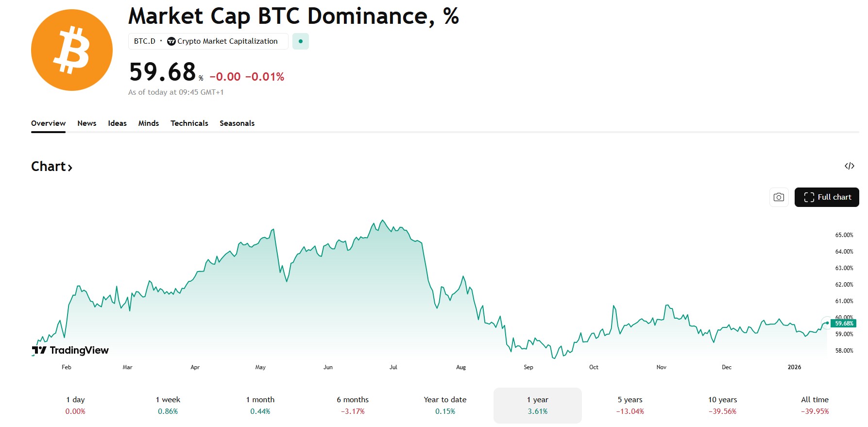Open the Ideas tab

pos(117,123)
